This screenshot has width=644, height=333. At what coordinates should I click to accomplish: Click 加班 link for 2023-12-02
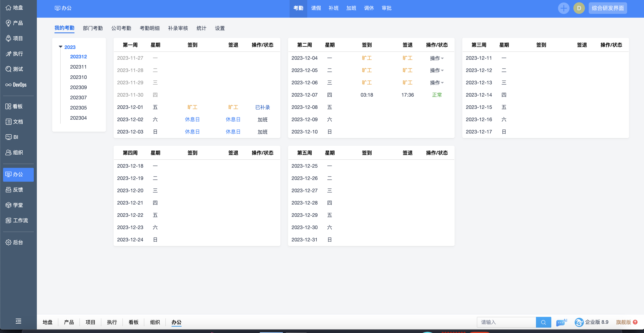(263, 120)
